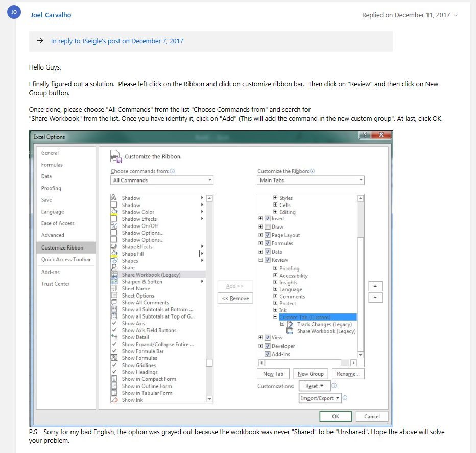
Task: Click the Share Workbook (Legacy) list icon
Action: tap(114, 275)
